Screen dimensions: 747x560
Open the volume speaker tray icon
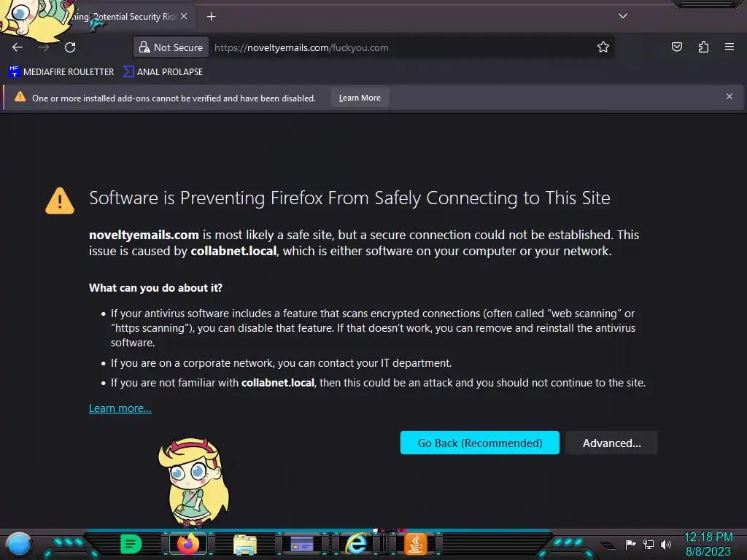pos(666,544)
